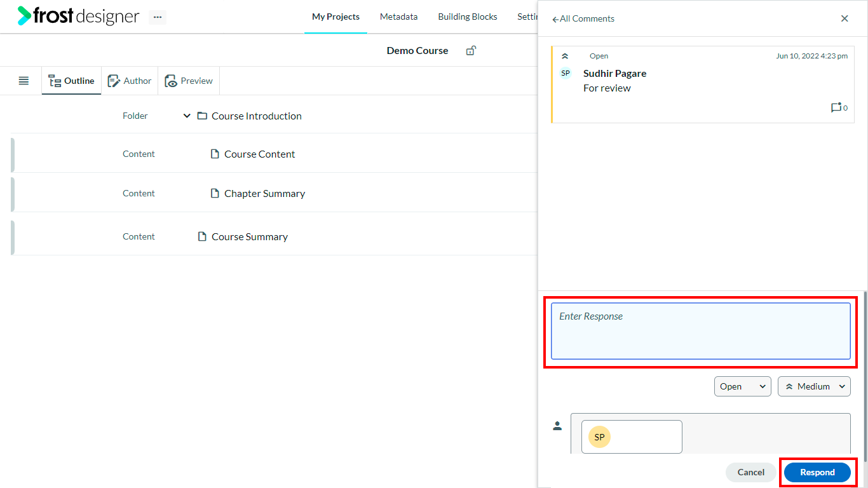
Task: Click the Folder type label
Action: pyautogui.click(x=135, y=116)
